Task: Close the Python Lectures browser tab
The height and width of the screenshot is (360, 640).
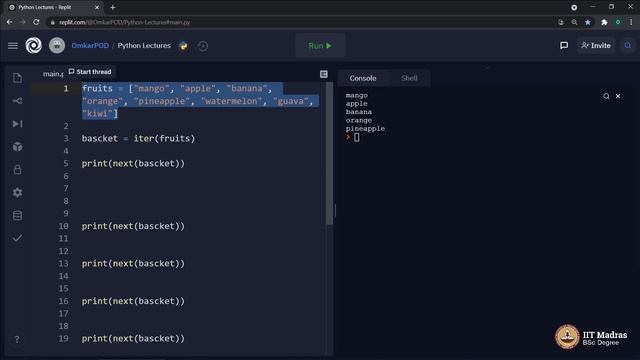Action: pyautogui.click(x=97, y=7)
